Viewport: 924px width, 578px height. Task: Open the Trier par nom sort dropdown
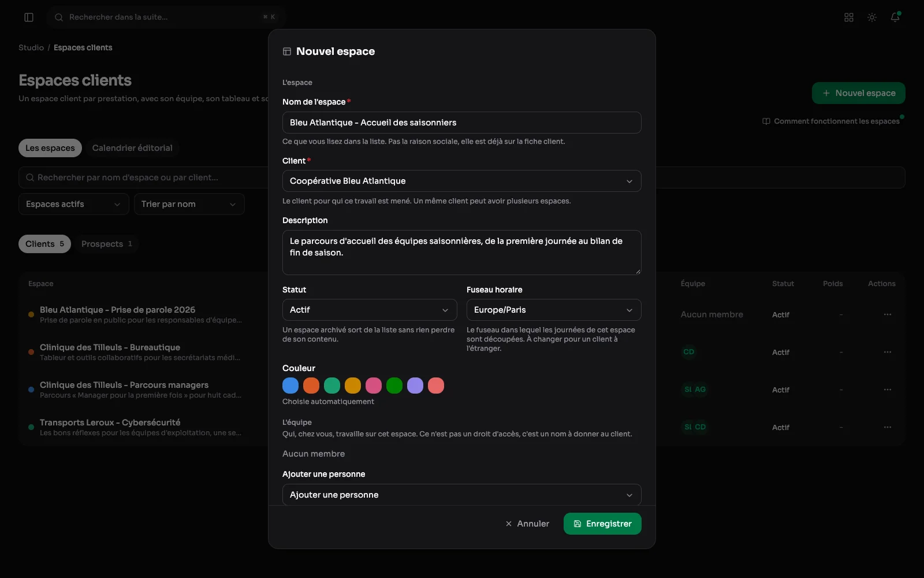189,204
